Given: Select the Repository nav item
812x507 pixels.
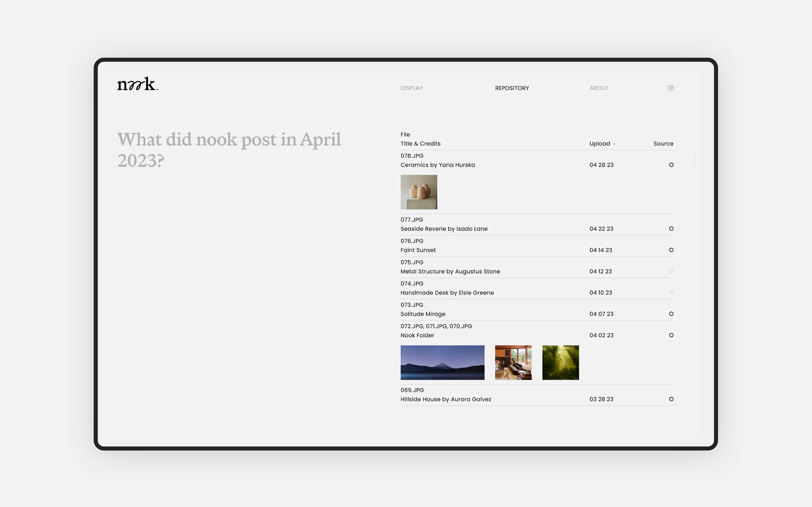Looking at the screenshot, I should 512,88.
